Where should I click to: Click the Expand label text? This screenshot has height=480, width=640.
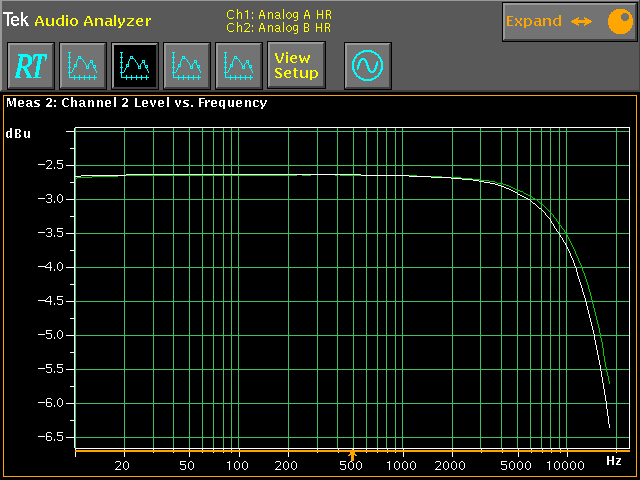[x=533, y=21]
